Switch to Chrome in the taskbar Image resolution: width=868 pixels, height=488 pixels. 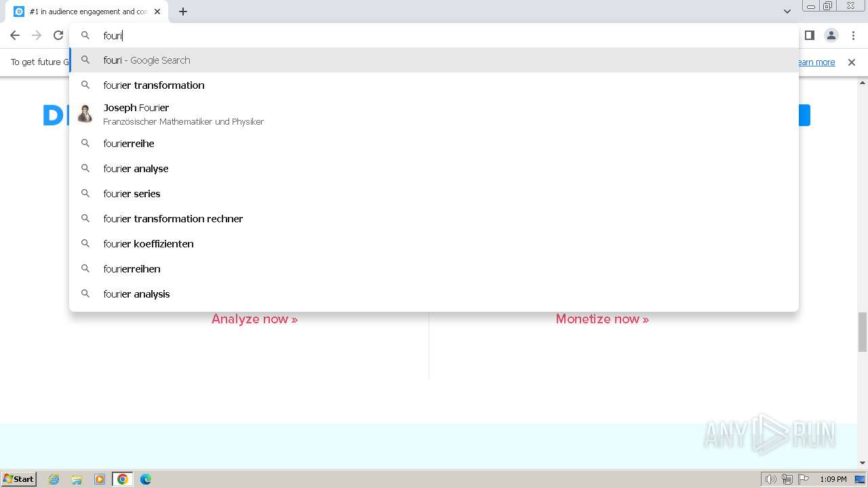(x=123, y=479)
